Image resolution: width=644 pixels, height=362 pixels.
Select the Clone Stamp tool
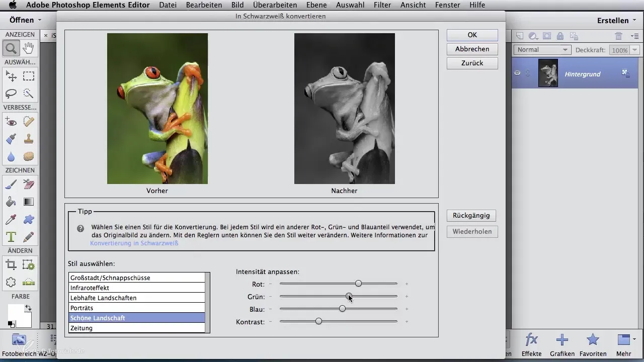[29, 139]
